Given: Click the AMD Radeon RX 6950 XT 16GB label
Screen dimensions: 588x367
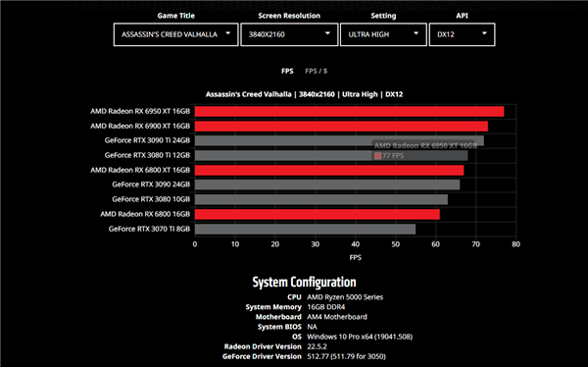Looking at the screenshot, I should (x=140, y=111).
